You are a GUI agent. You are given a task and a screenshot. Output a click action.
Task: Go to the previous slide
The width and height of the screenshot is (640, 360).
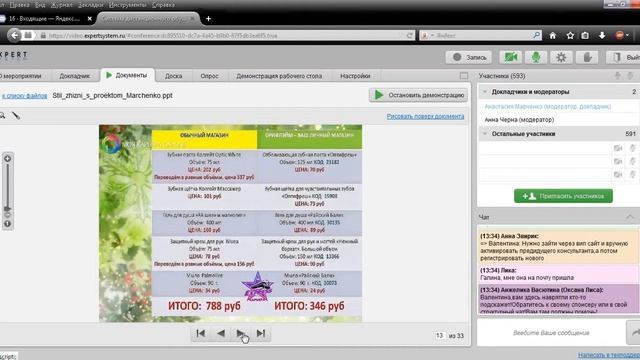click(x=221, y=333)
